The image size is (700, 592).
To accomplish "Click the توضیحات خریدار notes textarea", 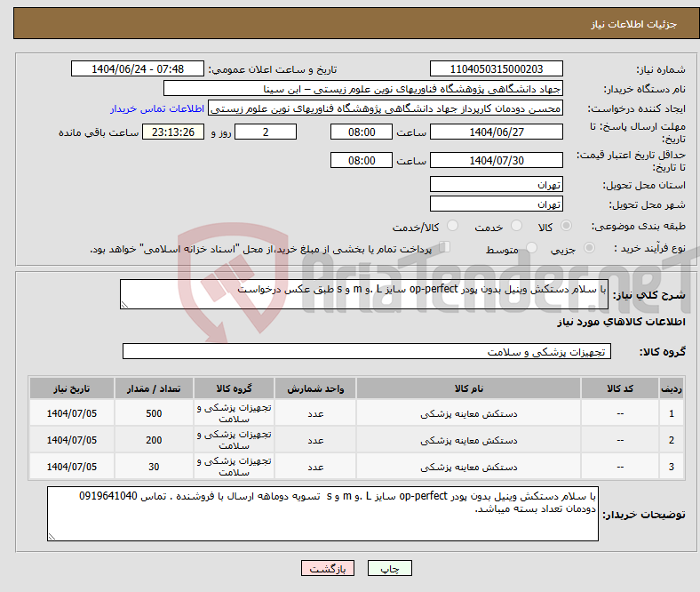I will (322, 514).
